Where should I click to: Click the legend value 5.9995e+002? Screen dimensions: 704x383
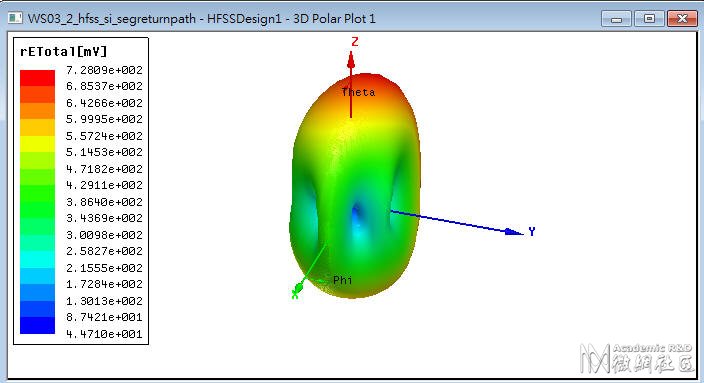104,119
